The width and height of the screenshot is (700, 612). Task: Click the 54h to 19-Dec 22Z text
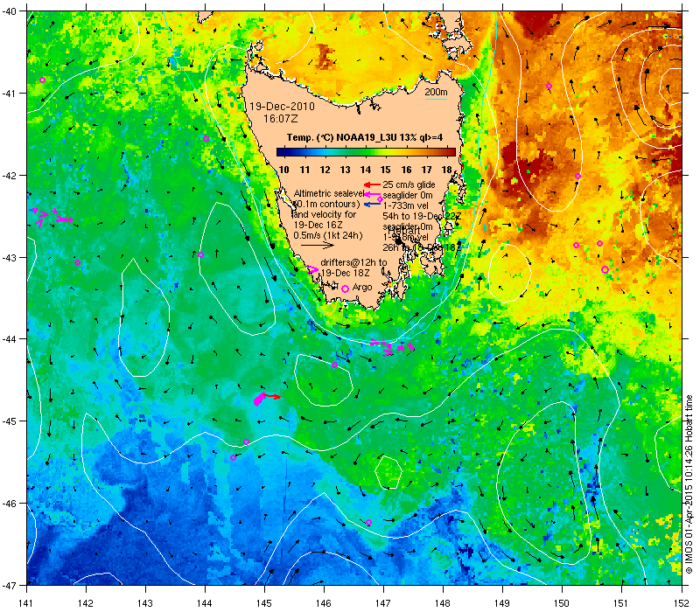pos(422,216)
